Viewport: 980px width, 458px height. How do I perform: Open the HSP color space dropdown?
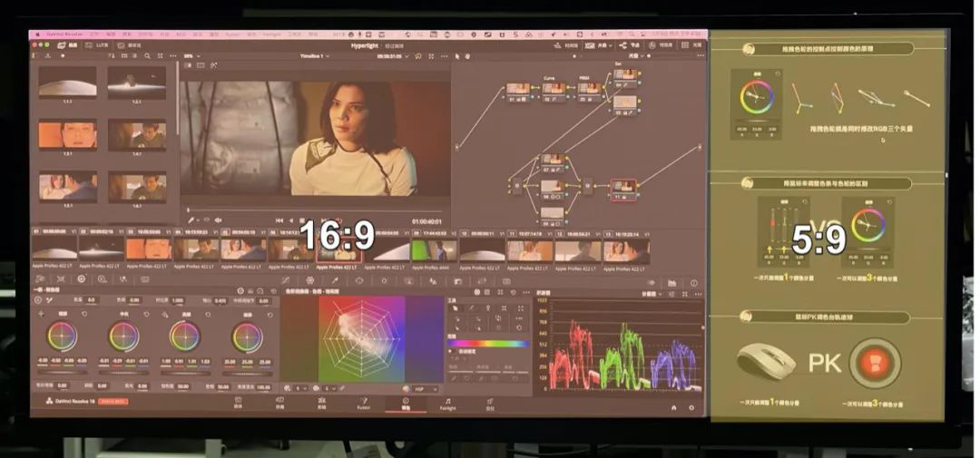click(x=426, y=389)
